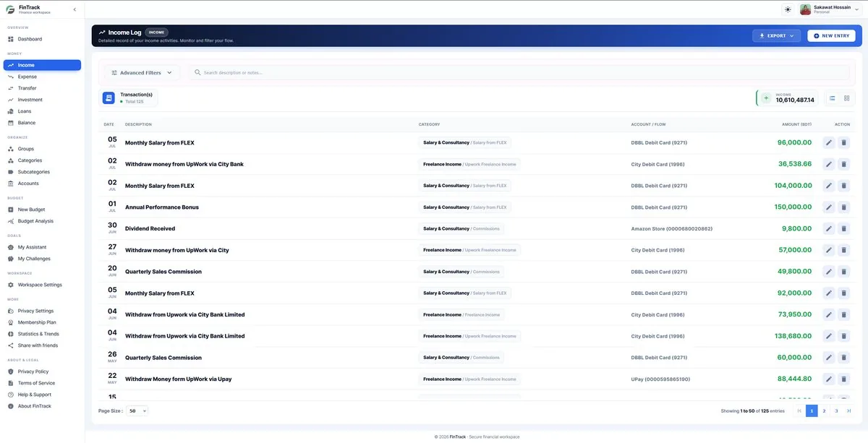
Task: Toggle the light/dark theme sun icon
Action: (788, 9)
